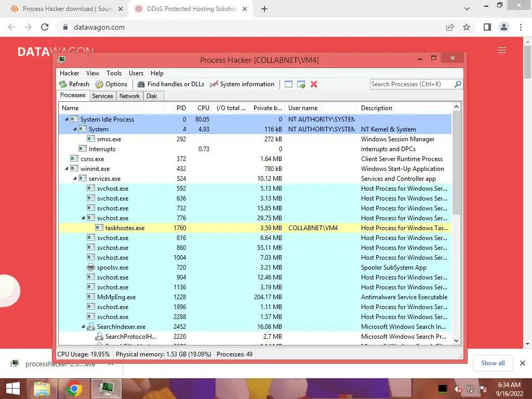The height and width of the screenshot is (399, 532).
Task: Click process list scroll down arrow
Action: coord(456,340)
